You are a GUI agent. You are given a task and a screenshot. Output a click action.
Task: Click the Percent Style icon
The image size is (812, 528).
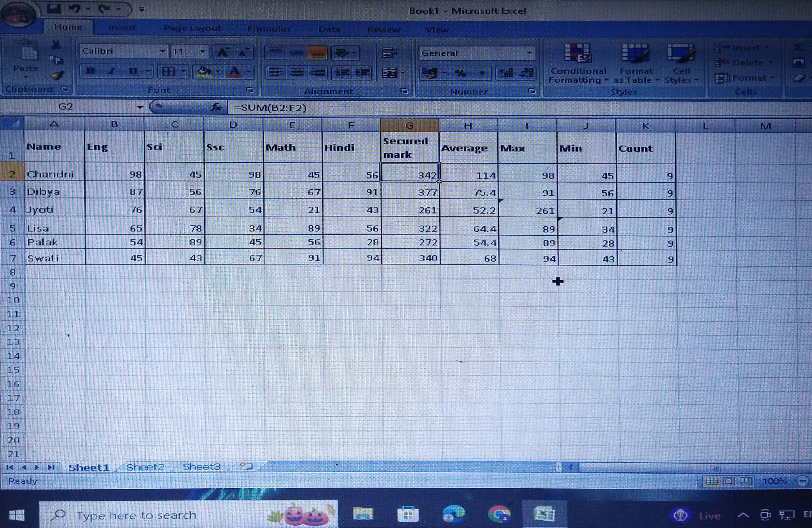click(x=460, y=73)
